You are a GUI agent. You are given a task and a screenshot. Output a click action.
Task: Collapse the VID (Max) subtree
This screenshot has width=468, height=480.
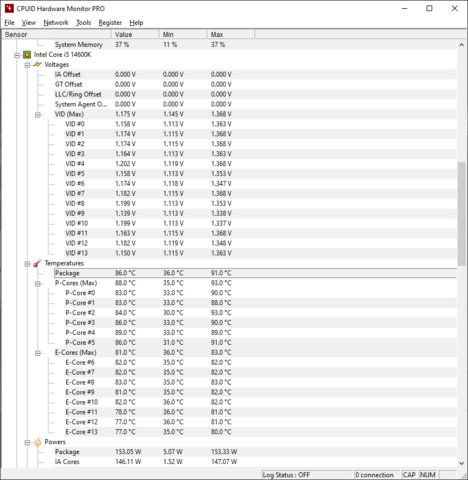pos(38,115)
